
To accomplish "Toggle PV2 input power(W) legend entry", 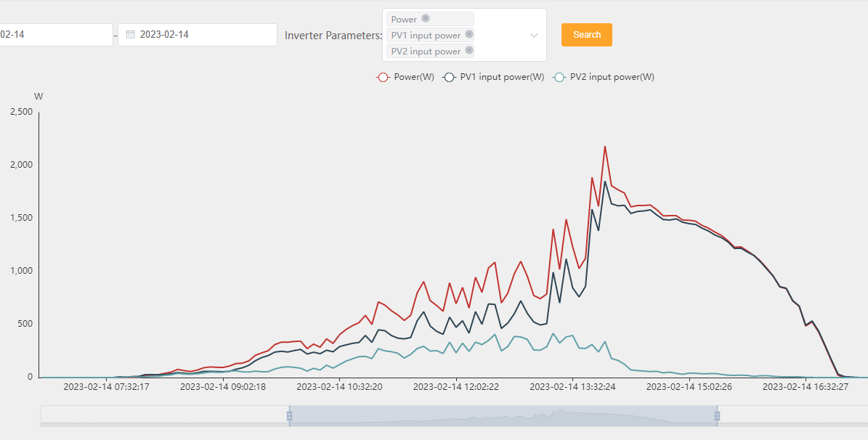I will click(x=604, y=77).
